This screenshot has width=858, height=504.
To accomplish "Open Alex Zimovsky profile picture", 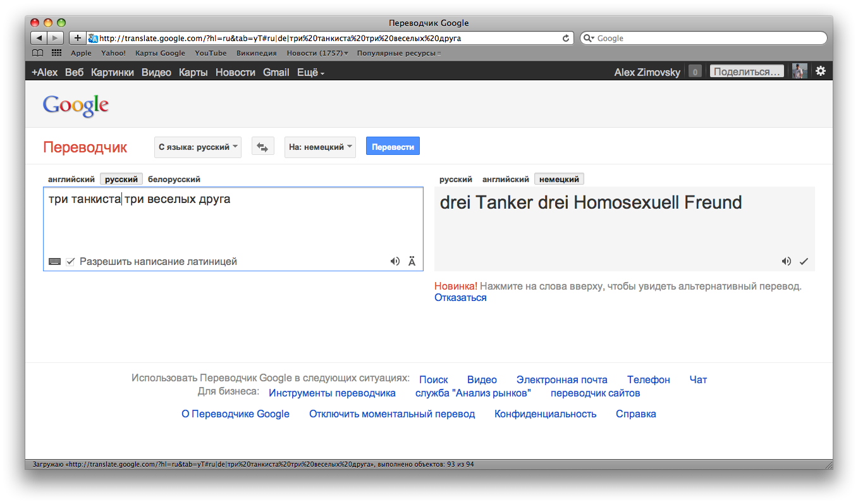I will click(x=800, y=71).
